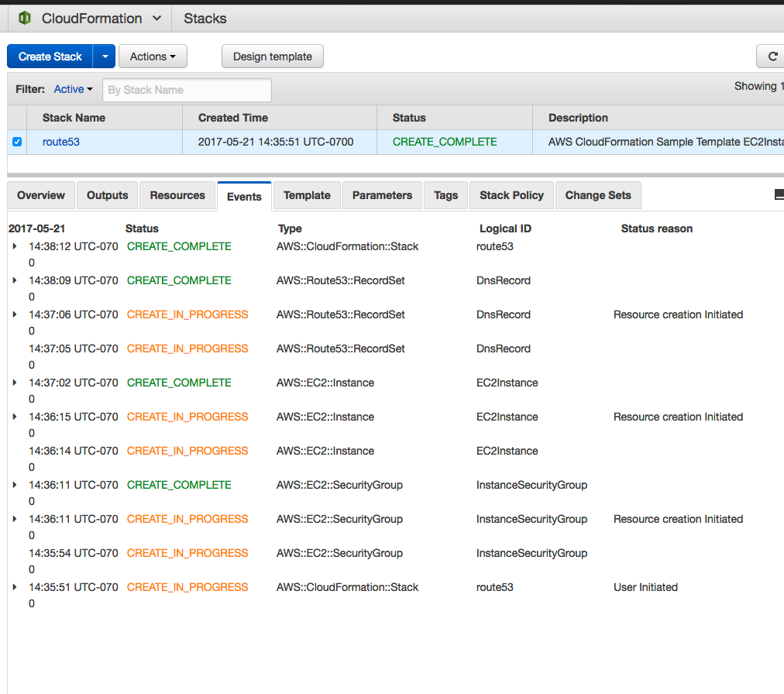The width and height of the screenshot is (784, 694).
Task: Expand the 14:36:11 CREATE_COMPLETE SecurityGroup event
Action: pyautogui.click(x=15, y=485)
